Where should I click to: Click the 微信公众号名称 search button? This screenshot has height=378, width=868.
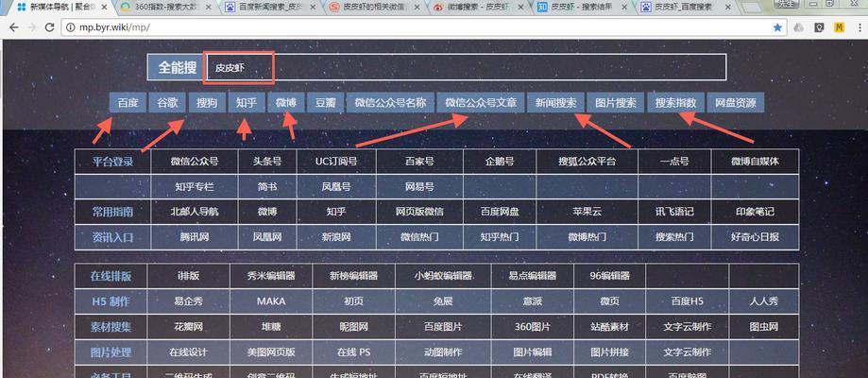point(390,103)
